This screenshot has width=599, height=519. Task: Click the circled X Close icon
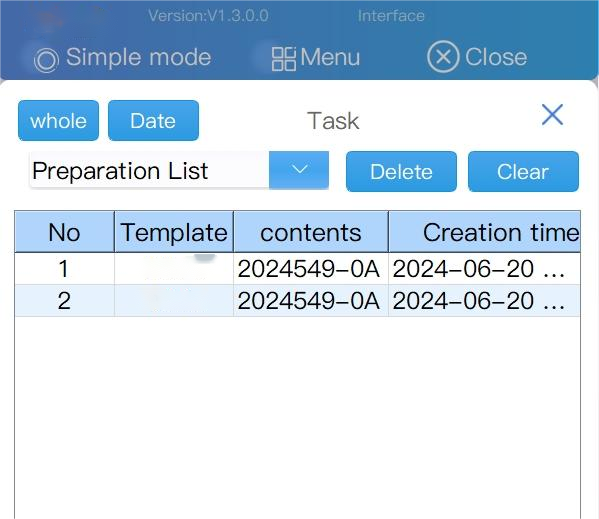tap(443, 57)
